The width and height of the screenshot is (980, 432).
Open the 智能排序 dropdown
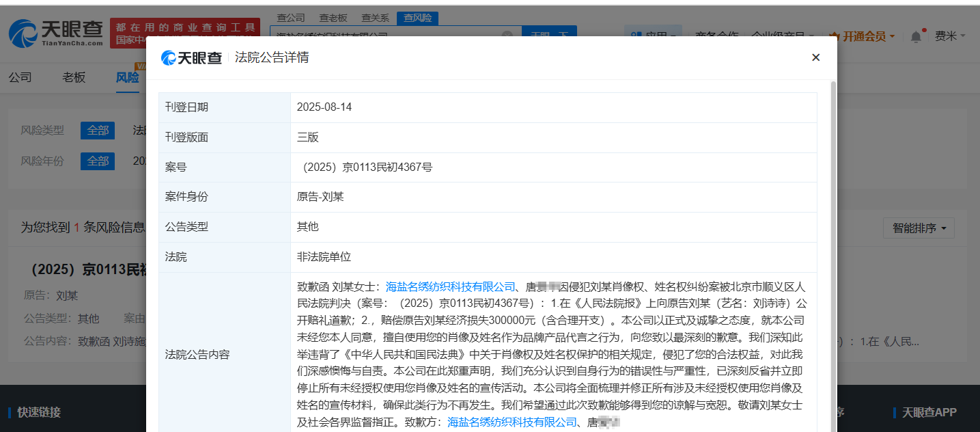click(918, 228)
